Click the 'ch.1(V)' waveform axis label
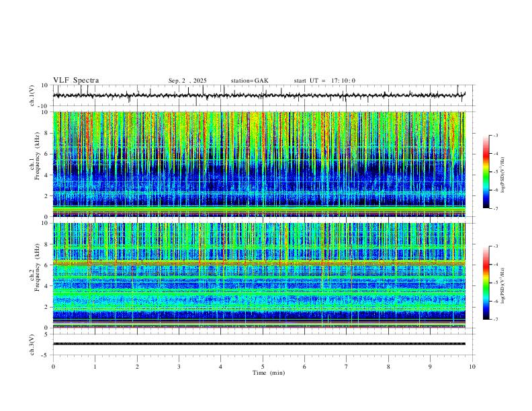The image size is (532, 411). pos(32,95)
